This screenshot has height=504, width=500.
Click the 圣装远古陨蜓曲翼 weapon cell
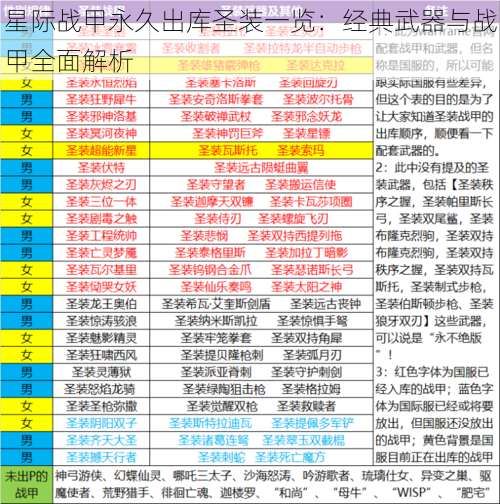click(x=261, y=167)
